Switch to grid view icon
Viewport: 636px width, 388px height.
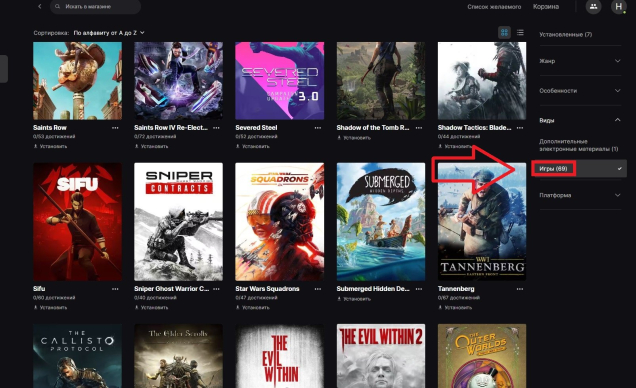504,33
